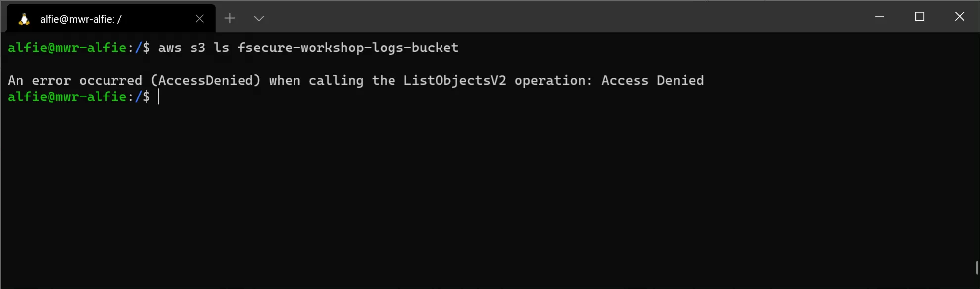This screenshot has height=289, width=980.
Task: Click the green username on the first prompt
Action: pyautogui.click(x=67, y=48)
